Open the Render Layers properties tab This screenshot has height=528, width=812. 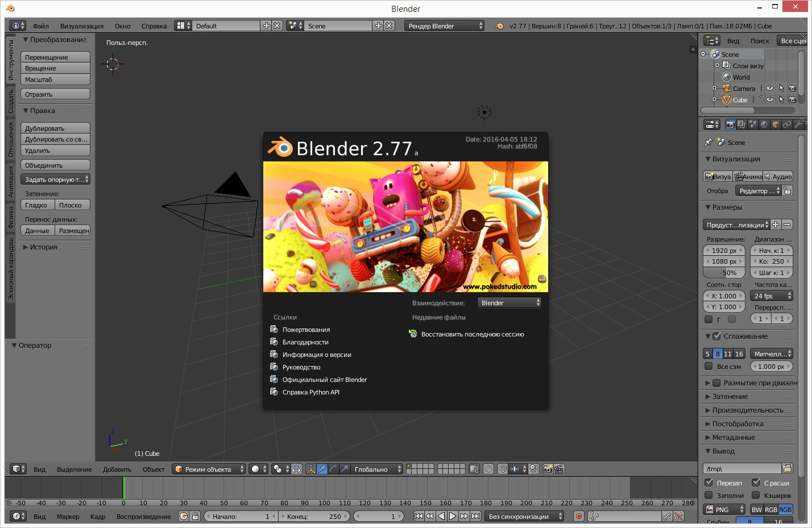741,124
